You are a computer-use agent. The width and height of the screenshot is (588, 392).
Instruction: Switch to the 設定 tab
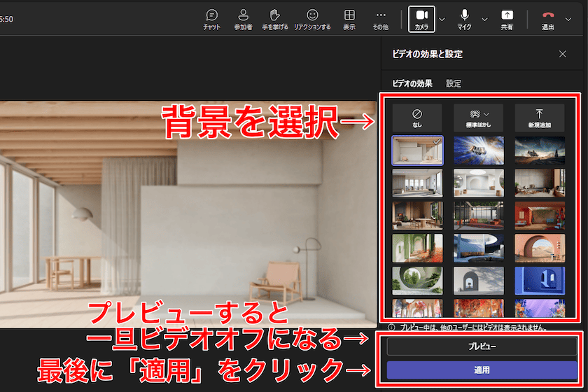(454, 83)
